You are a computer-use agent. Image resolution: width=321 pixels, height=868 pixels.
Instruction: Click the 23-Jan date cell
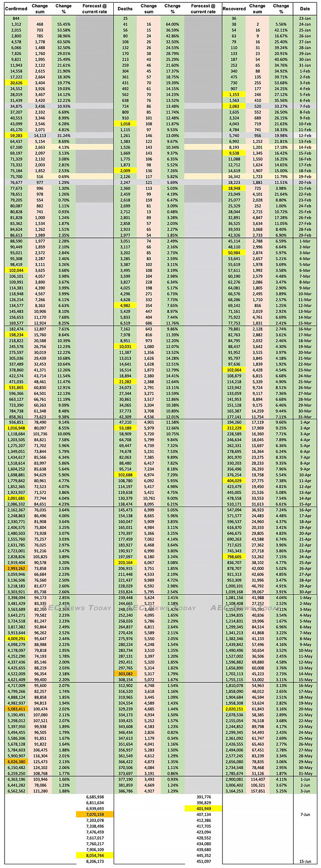point(305,18)
